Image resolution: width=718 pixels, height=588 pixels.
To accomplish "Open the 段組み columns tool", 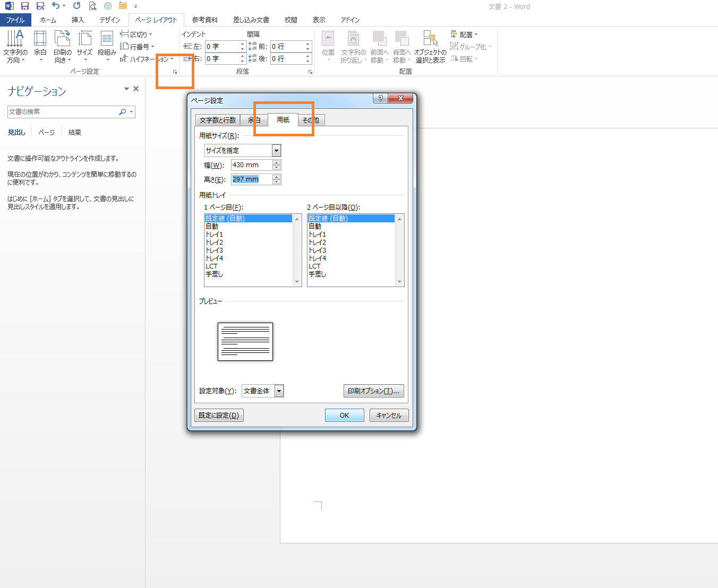I will point(107,47).
